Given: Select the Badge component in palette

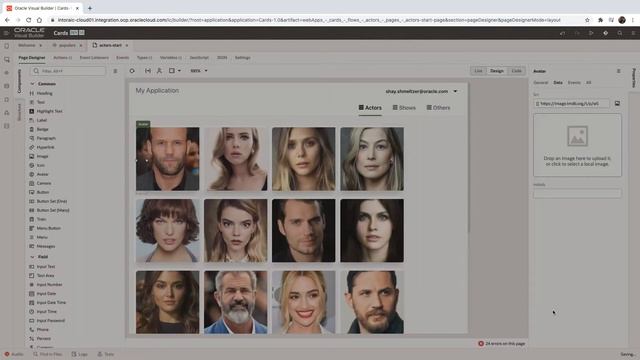Looking at the screenshot, I should pyautogui.click(x=39, y=129).
